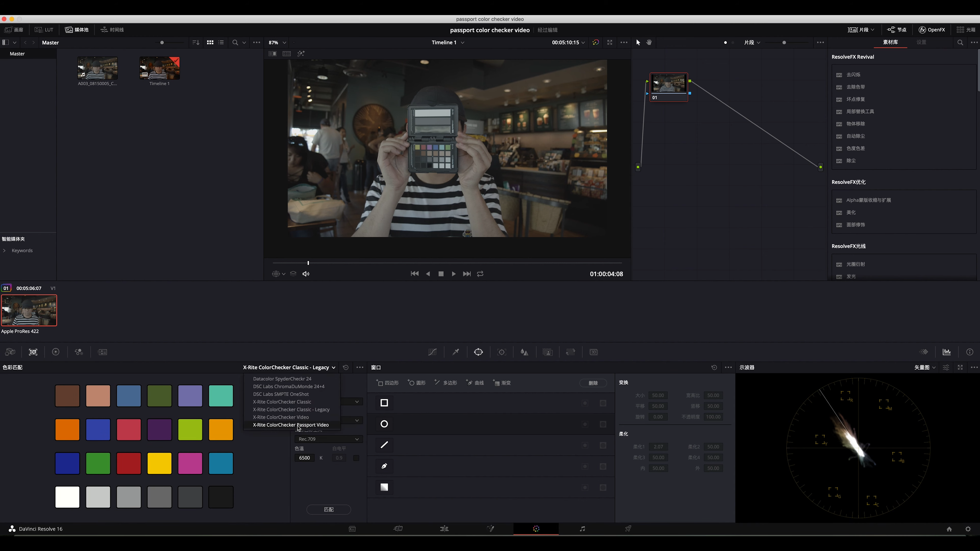Switch to the 设置 tab
This screenshot has width=980, height=551.
point(921,42)
